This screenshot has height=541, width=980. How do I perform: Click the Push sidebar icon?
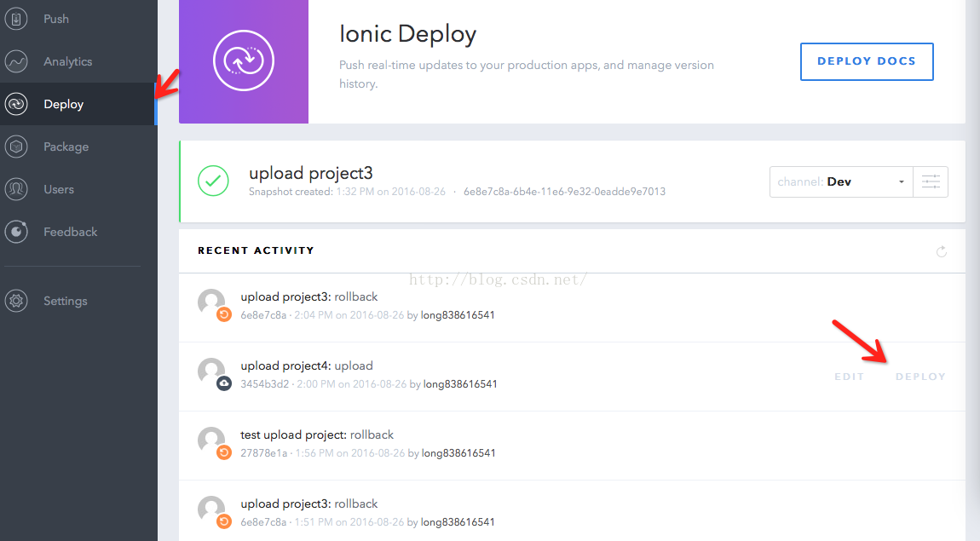tap(16, 19)
